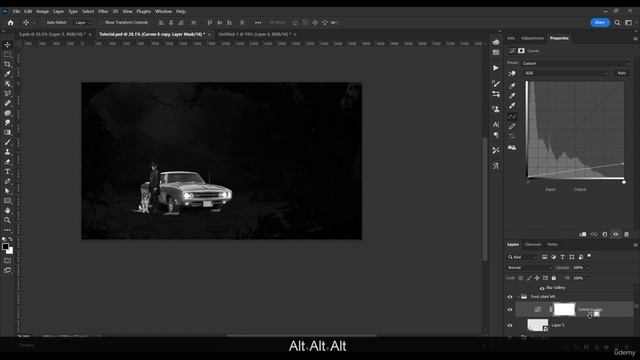The image size is (640, 360).
Task: Click the Play actions panel icon
Action: pos(496,68)
